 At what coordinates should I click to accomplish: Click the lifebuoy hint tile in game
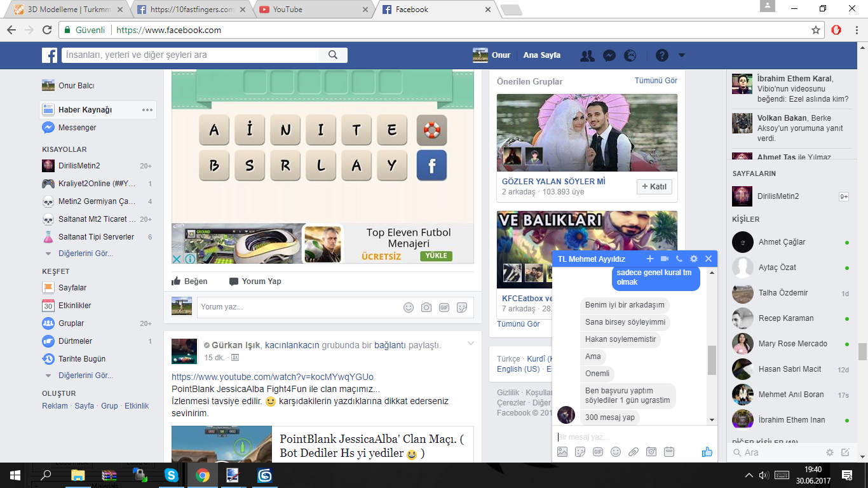point(432,130)
